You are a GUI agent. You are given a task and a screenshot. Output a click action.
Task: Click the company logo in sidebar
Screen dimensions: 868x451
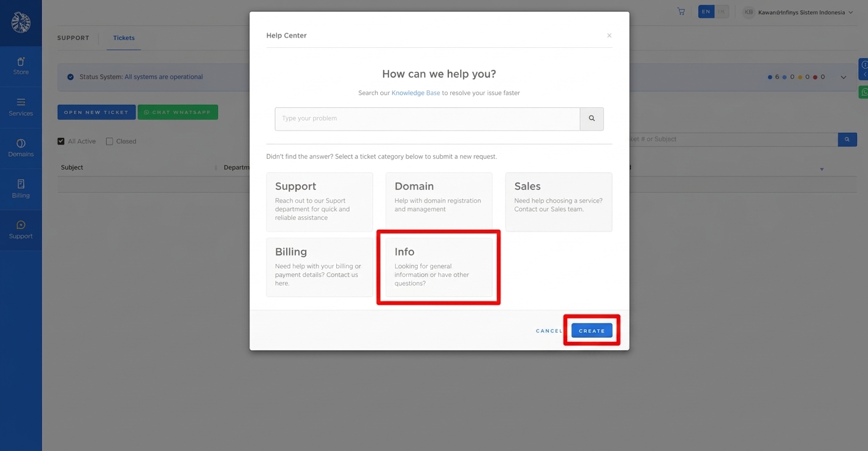(21, 23)
